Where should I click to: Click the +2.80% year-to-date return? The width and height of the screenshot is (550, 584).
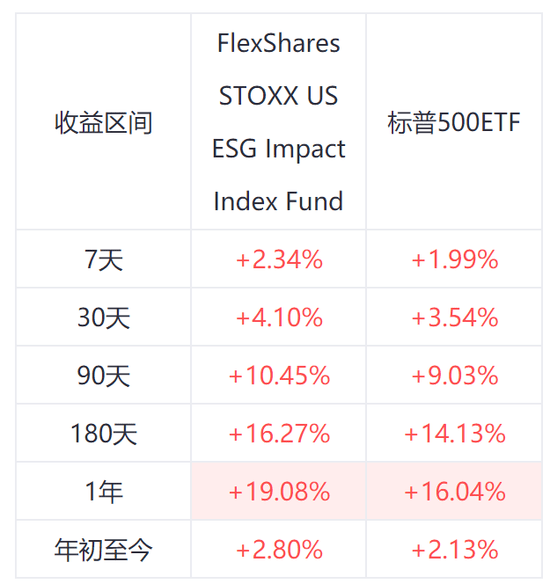(x=279, y=550)
